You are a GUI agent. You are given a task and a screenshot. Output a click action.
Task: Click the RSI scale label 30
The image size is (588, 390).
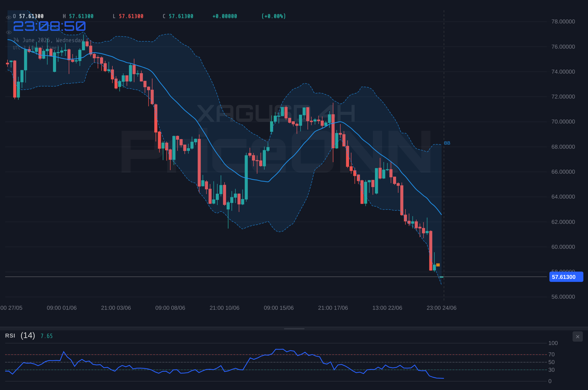551,370
